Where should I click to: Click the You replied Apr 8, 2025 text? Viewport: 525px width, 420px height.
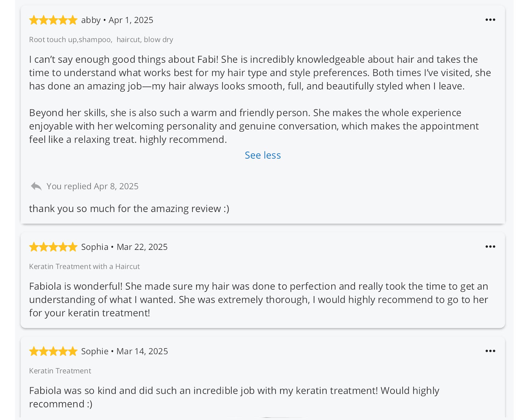tap(92, 186)
